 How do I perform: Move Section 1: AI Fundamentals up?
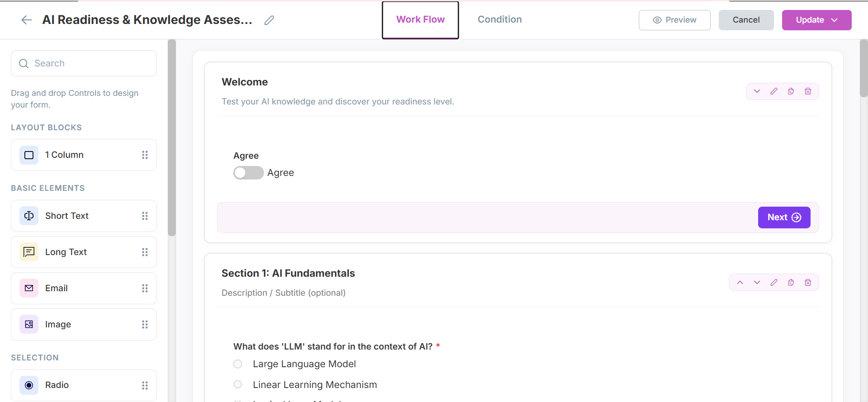click(740, 283)
